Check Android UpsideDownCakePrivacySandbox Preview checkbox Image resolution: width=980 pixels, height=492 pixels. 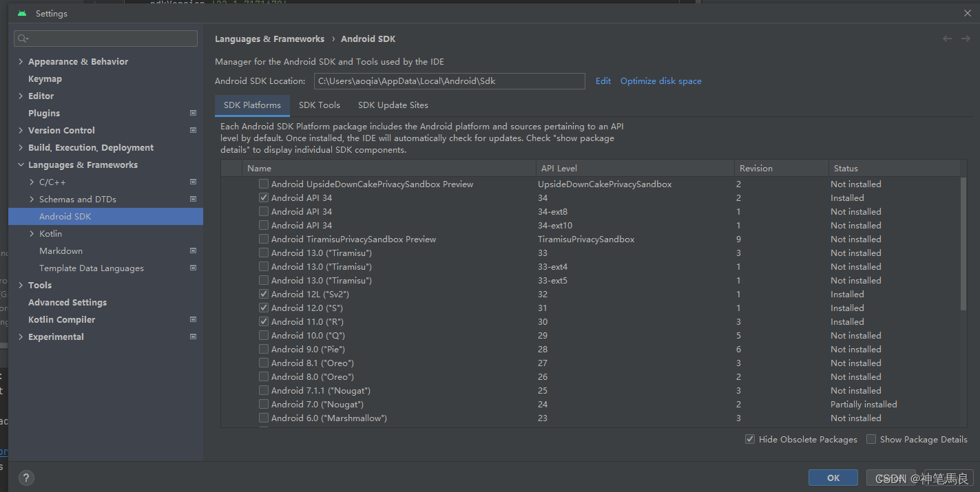(264, 184)
